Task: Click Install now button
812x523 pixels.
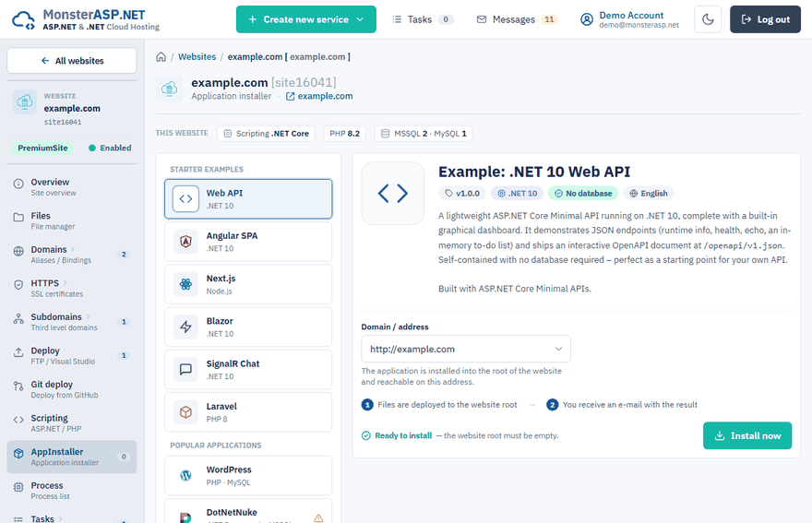Action: click(747, 435)
